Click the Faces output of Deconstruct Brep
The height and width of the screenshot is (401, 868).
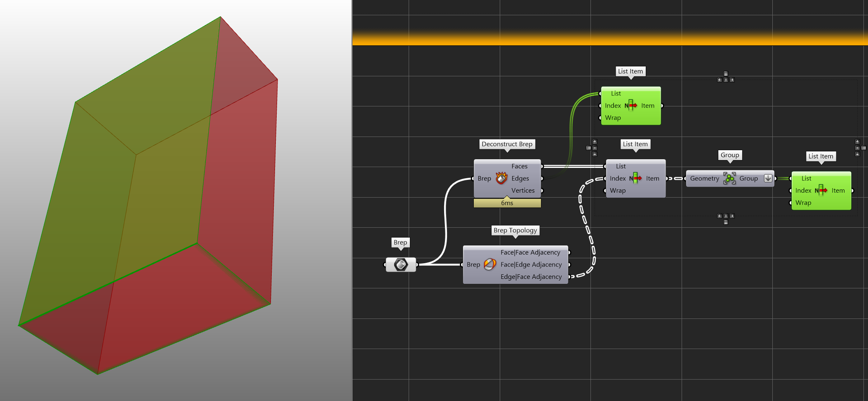[520, 166]
